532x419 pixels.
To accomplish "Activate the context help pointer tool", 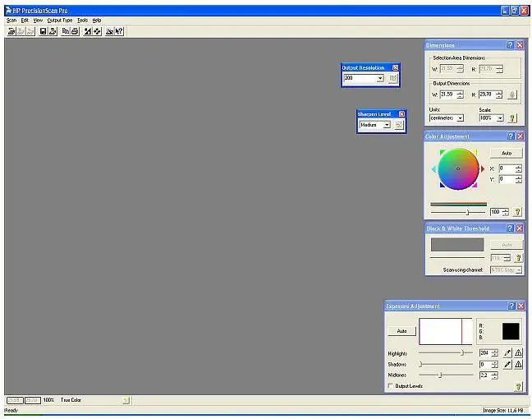I will pos(119,31).
